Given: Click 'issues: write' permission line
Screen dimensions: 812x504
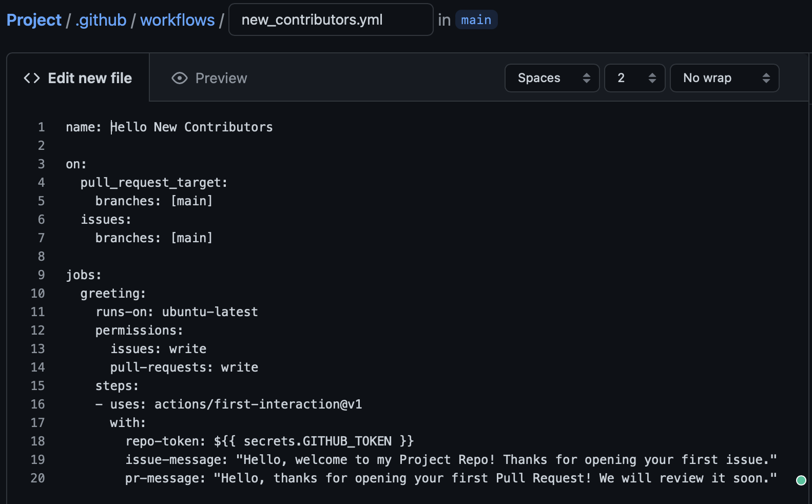Looking at the screenshot, I should 159,349.
